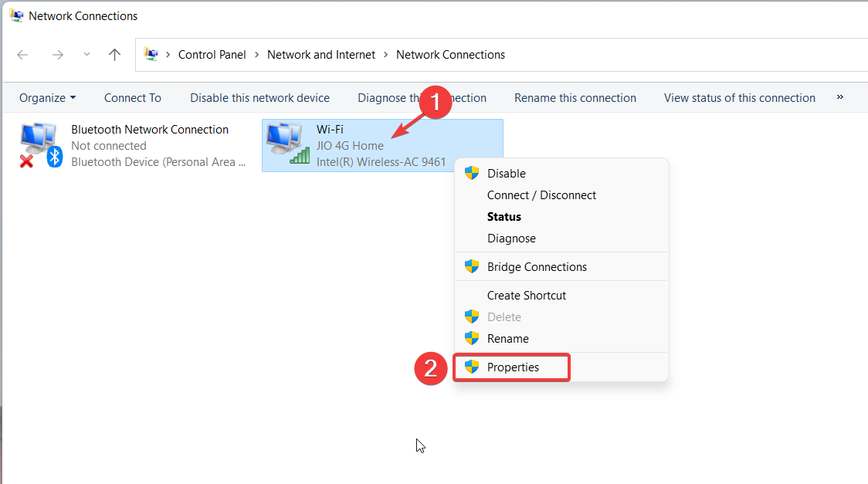Screen dimensions: 868x484
Task: Click the Network Connections icon in the address bar
Action: coord(151,55)
